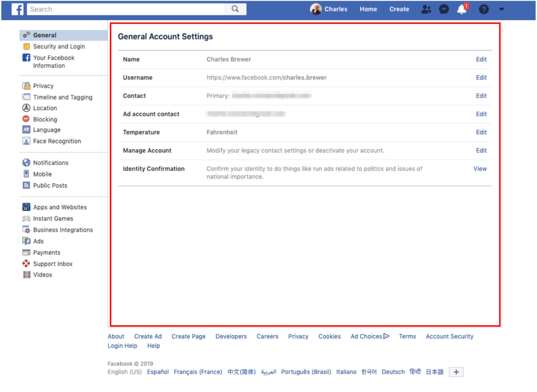Click the Timeline and Tagging icon
This screenshot has height=392, width=537.
point(26,97)
